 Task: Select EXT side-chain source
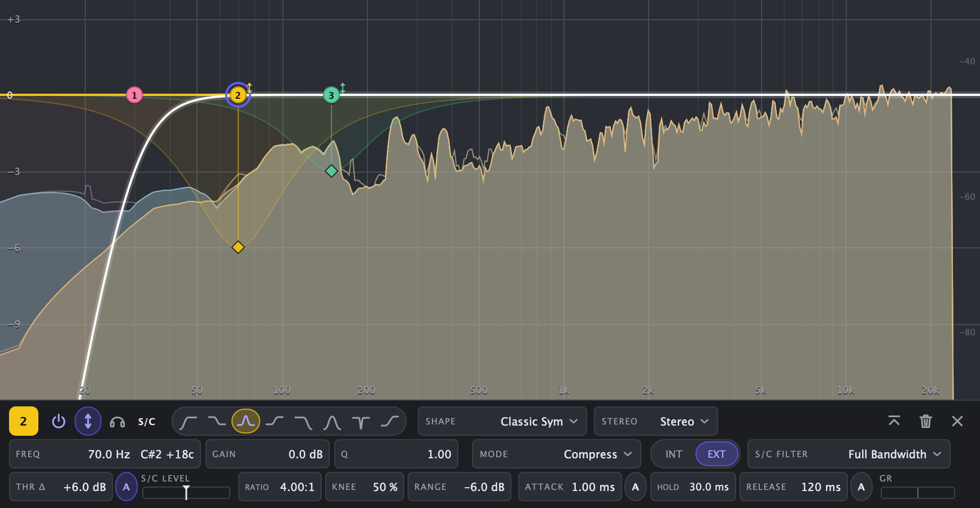click(717, 454)
